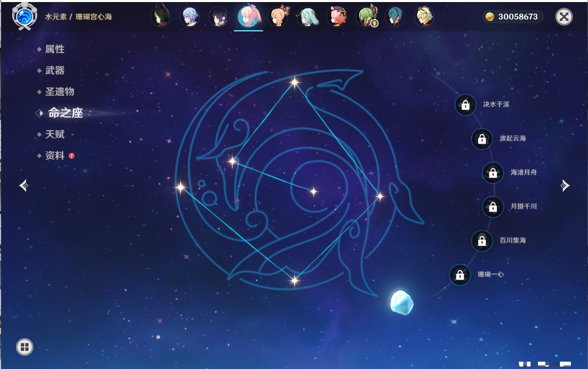Screen dimensions: 588x369
Task: Open the 圣遗物 artifacts menu
Action: click(59, 92)
